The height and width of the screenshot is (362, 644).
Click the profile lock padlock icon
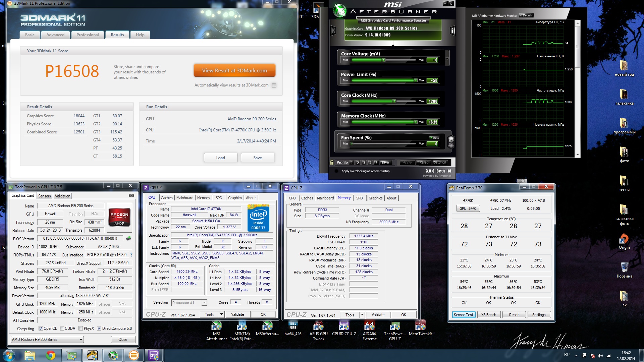[332, 162]
